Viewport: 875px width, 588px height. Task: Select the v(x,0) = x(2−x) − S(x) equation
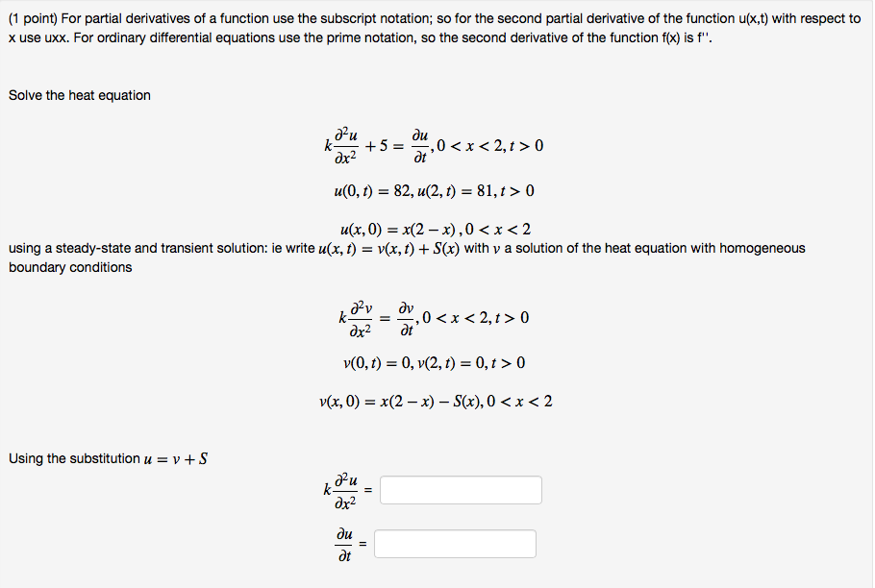click(435, 401)
